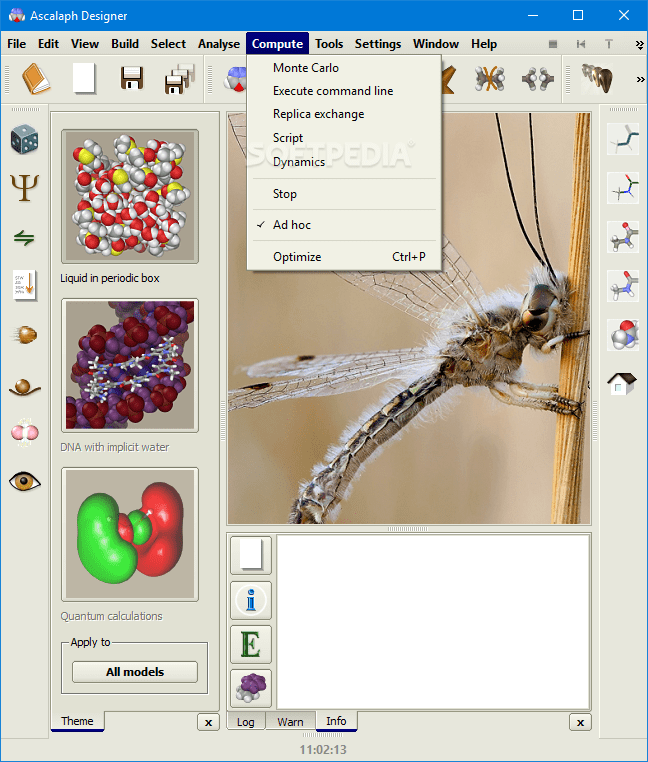Open the File menu

coord(17,44)
